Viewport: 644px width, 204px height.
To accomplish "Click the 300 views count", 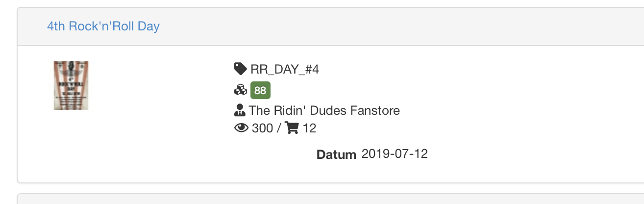I will [262, 128].
